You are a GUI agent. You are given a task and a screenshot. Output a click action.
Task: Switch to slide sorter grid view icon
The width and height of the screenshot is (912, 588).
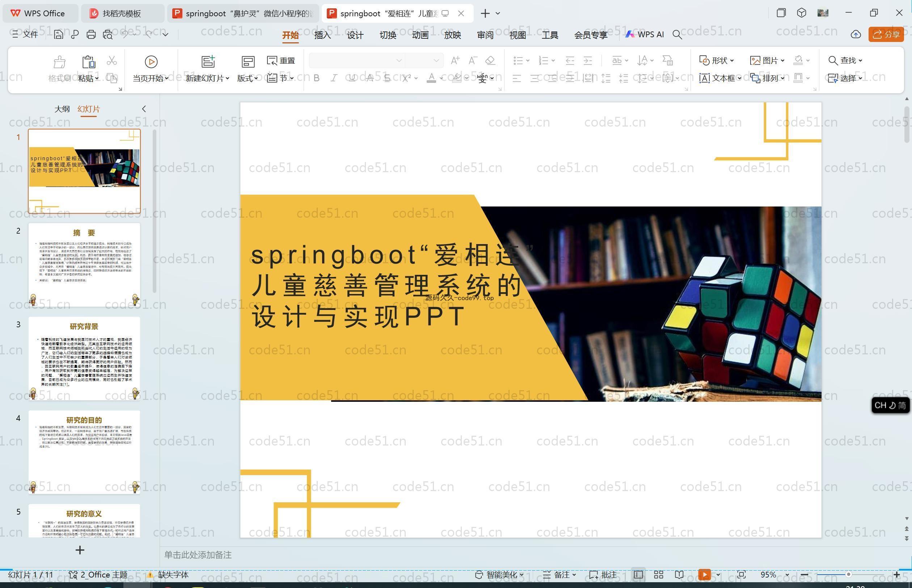(658, 575)
